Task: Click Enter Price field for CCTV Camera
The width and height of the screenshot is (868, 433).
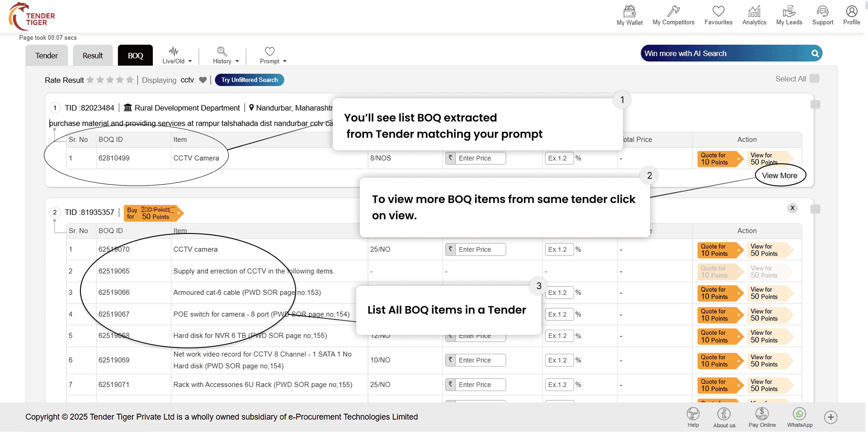Action: [480, 158]
